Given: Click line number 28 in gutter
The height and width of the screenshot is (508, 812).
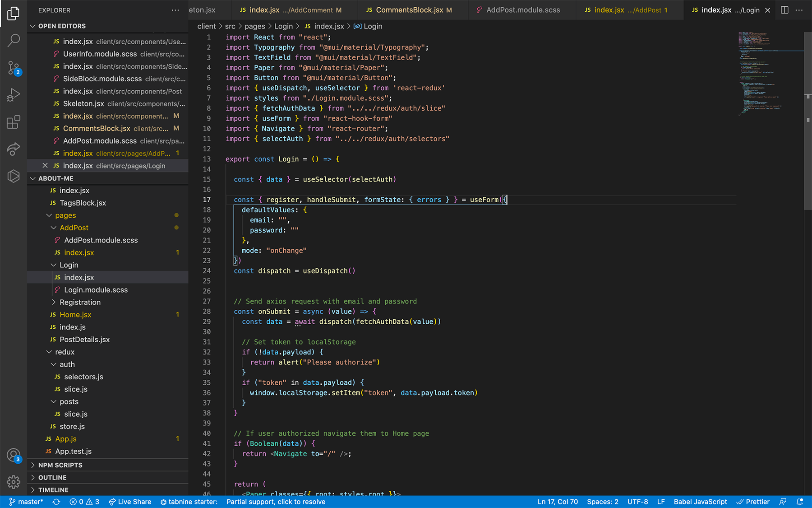Looking at the screenshot, I should point(207,311).
